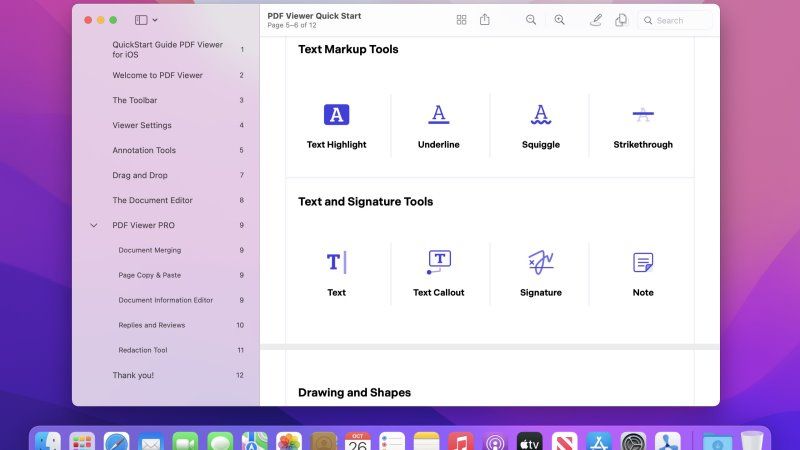The height and width of the screenshot is (450, 800).
Task: Select PDF Viewer PRO outline entry
Action: [143, 225]
